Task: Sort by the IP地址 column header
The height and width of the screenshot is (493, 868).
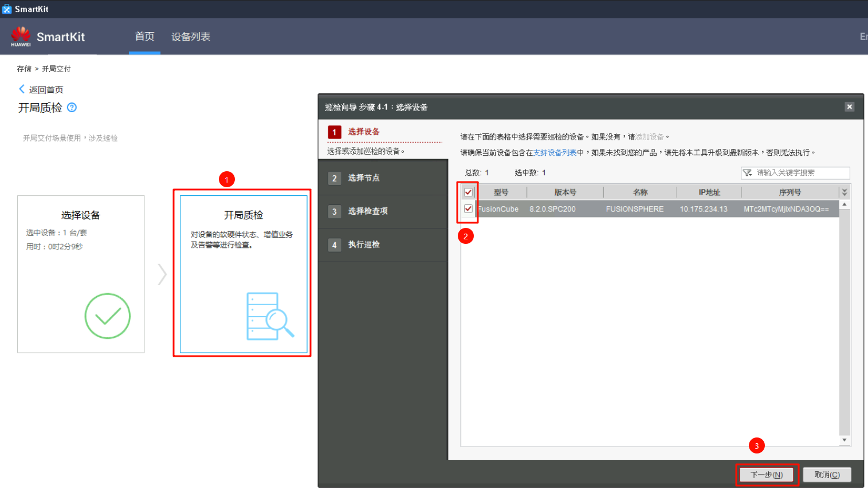Action: pos(709,192)
